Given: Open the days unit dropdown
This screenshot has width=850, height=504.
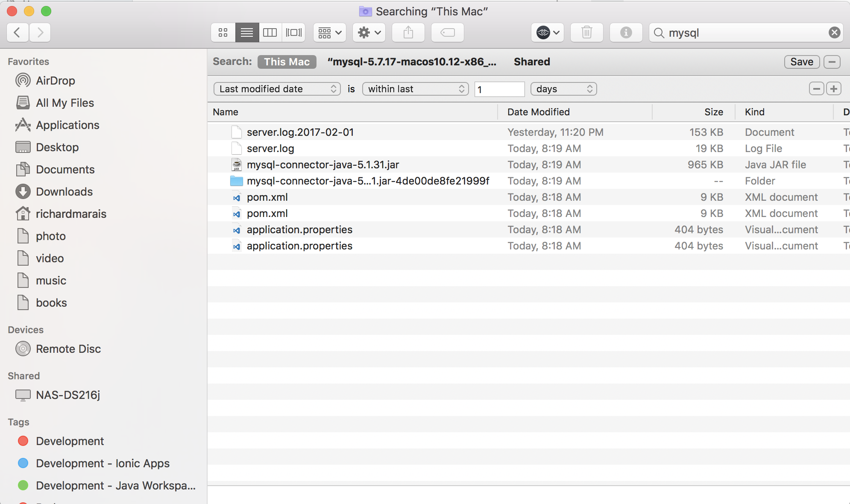Looking at the screenshot, I should 563,89.
